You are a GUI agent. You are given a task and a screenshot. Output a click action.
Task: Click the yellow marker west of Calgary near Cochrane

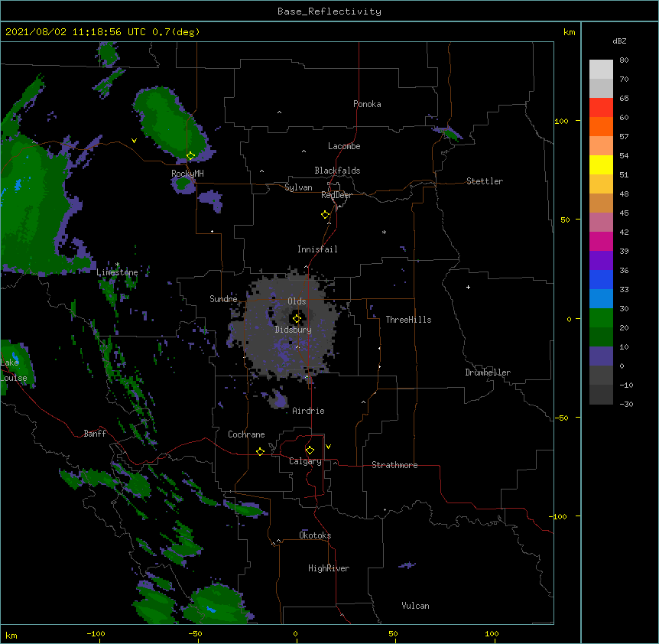260,451
